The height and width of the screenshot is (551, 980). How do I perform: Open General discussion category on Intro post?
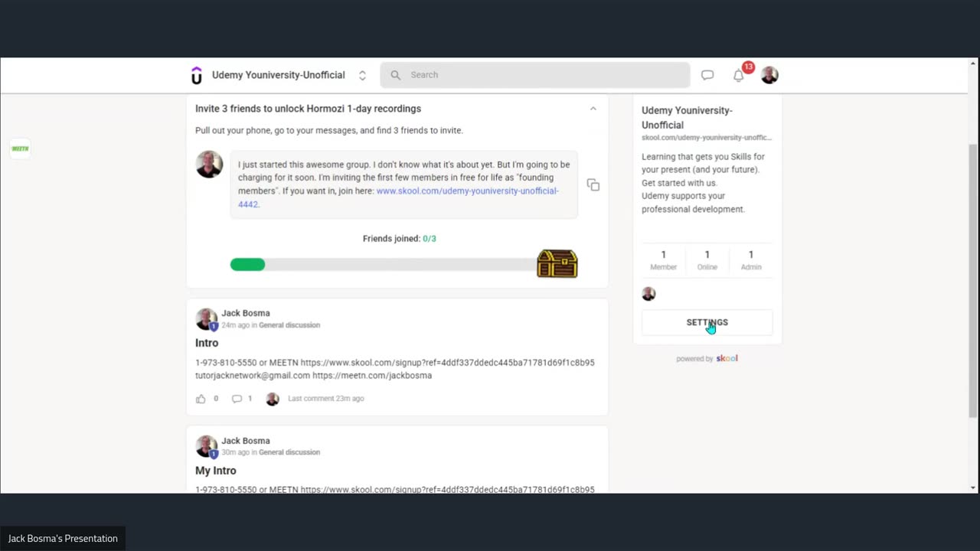pyautogui.click(x=289, y=325)
